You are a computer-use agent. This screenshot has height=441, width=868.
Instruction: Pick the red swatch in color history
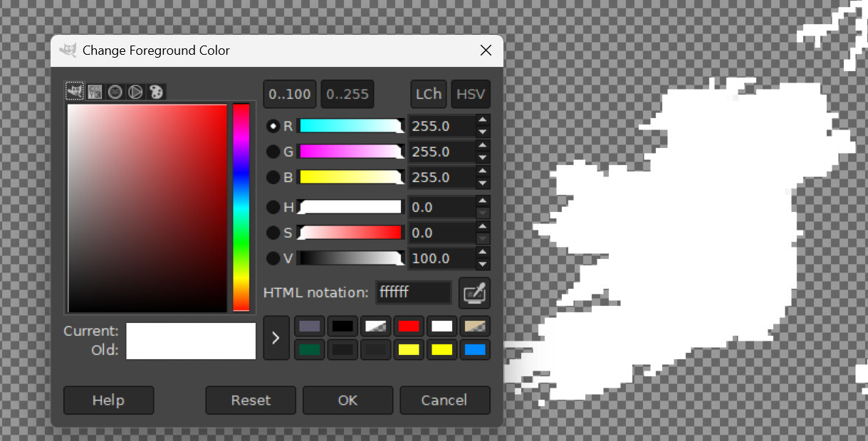point(409,326)
